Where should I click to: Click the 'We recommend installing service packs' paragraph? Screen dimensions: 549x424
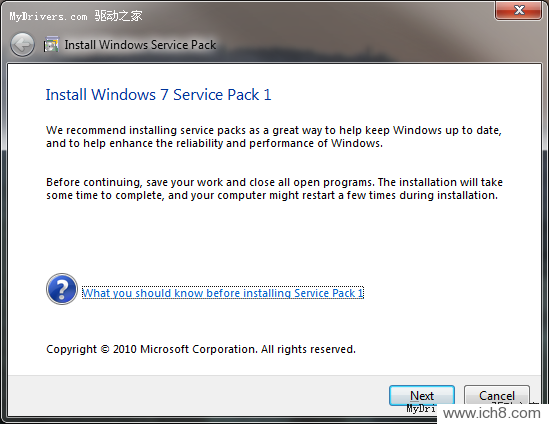click(x=274, y=137)
